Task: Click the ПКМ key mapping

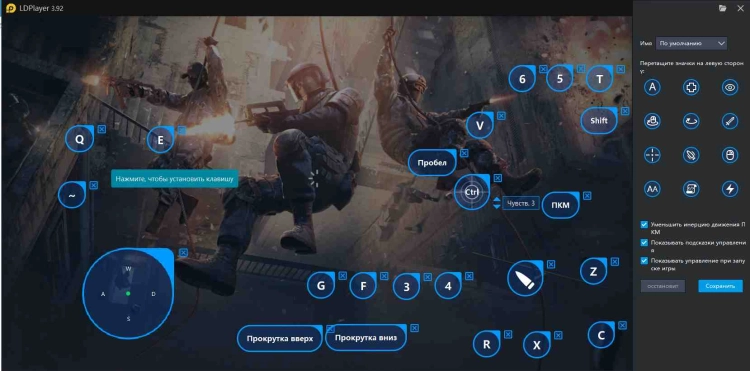Action: coord(561,205)
